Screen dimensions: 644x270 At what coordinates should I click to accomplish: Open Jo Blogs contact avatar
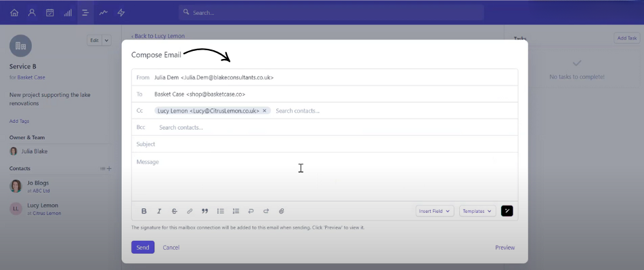point(16,186)
